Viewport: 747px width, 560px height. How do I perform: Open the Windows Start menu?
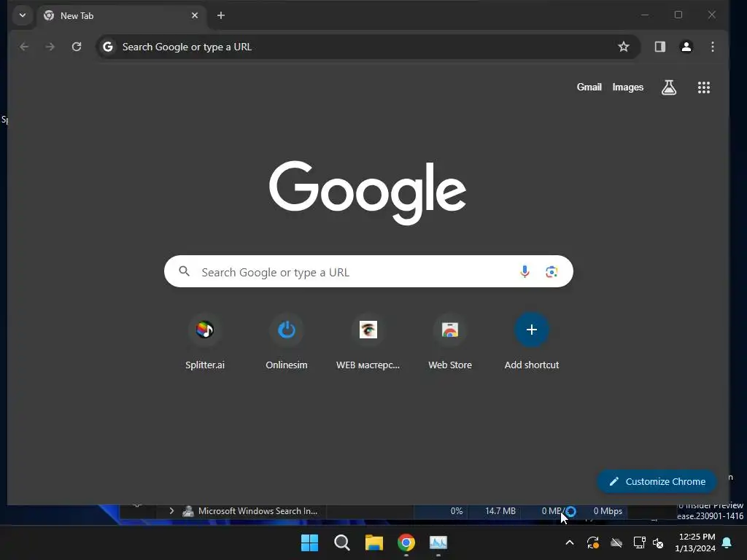(x=309, y=542)
